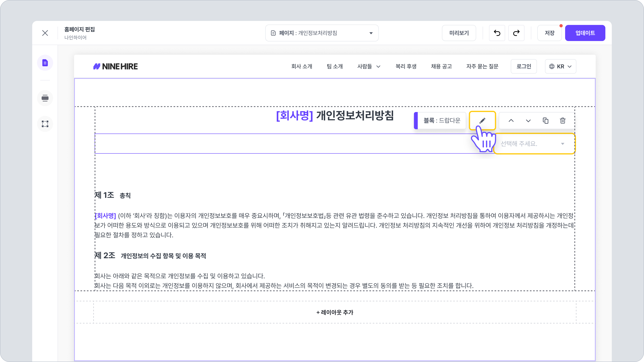Expand the 사람들 navigation menu
This screenshot has height=362, width=644.
tap(368, 66)
